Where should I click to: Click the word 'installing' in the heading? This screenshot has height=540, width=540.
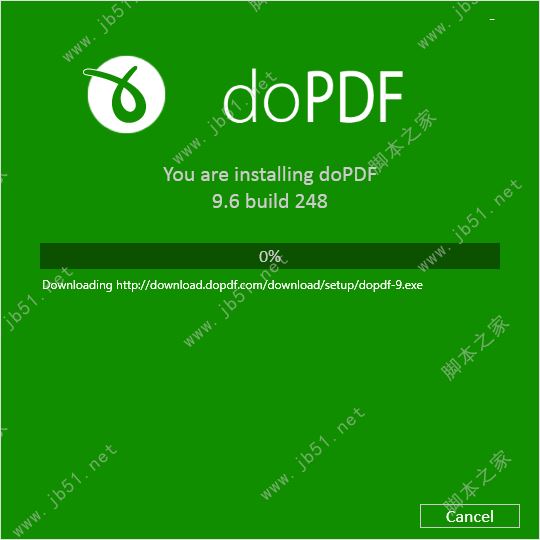click(274, 175)
